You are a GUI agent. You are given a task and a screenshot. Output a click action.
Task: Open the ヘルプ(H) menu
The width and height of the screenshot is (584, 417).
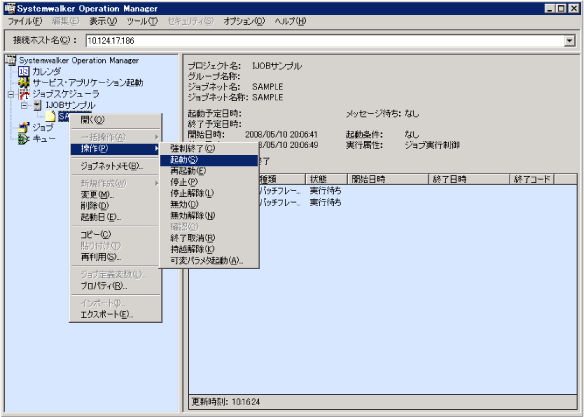pyautogui.click(x=290, y=21)
